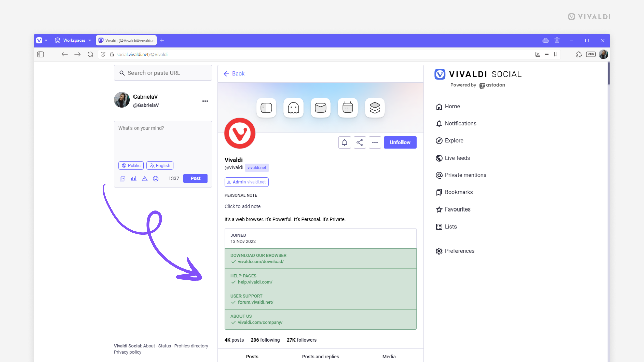Image resolution: width=644 pixels, height=362 pixels.
Task: Open Bookmarks in sidebar
Action: coord(454,192)
